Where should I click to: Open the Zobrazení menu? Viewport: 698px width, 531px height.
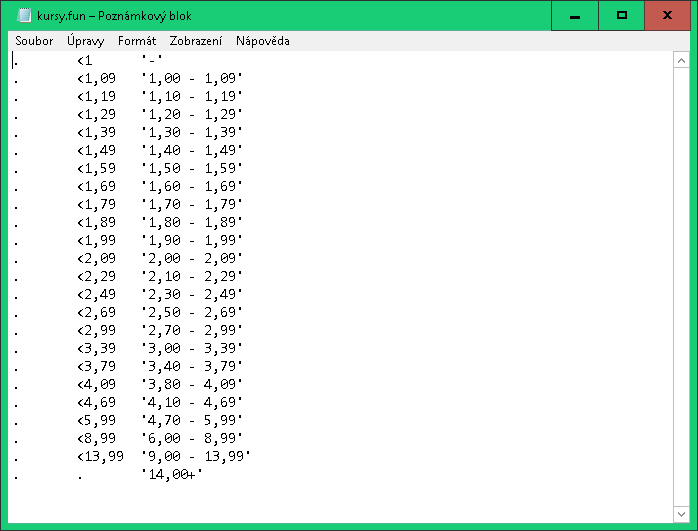195,41
